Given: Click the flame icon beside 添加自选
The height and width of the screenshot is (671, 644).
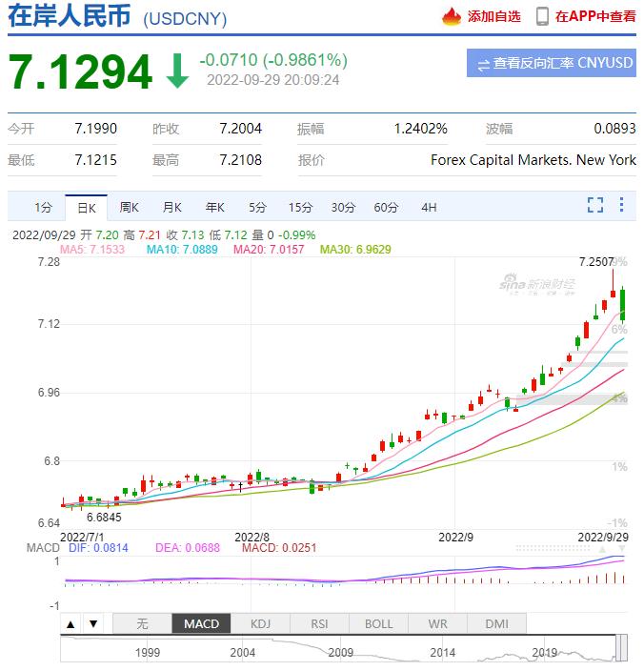Looking at the screenshot, I should [x=451, y=16].
